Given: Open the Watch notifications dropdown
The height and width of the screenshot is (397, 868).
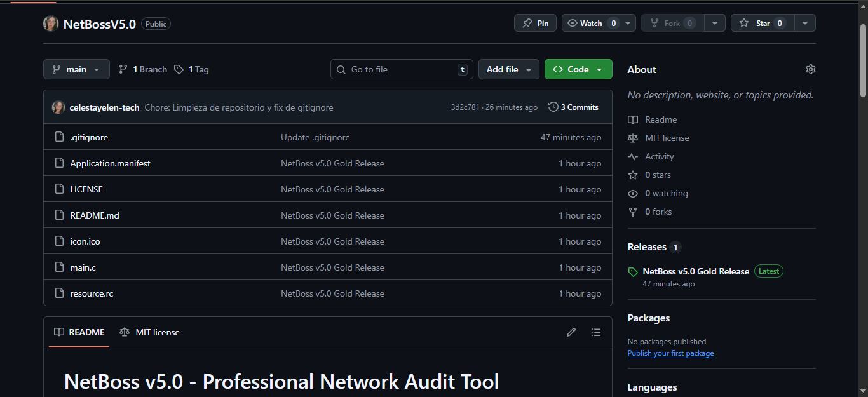Looking at the screenshot, I should tap(599, 23).
